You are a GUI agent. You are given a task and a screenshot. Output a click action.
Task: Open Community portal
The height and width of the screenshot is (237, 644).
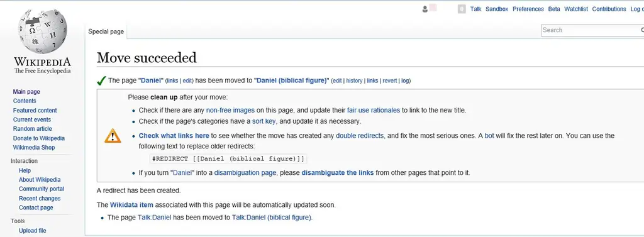click(x=42, y=189)
